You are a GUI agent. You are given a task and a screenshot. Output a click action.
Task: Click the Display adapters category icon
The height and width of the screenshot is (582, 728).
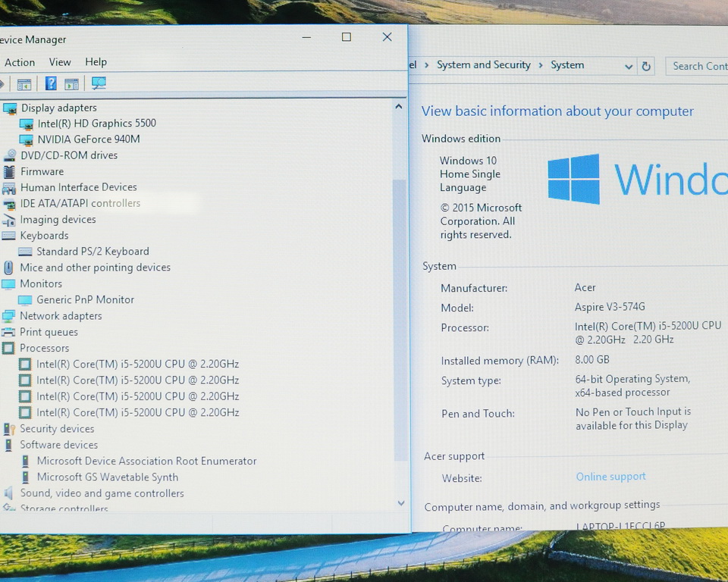click(10, 108)
